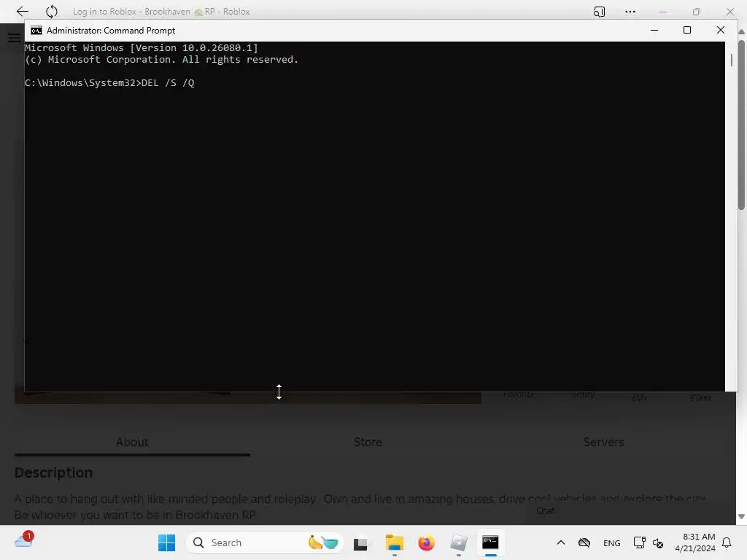Select the Command Prompt taskbar icon
This screenshot has width=747, height=560.
pyautogui.click(x=490, y=542)
